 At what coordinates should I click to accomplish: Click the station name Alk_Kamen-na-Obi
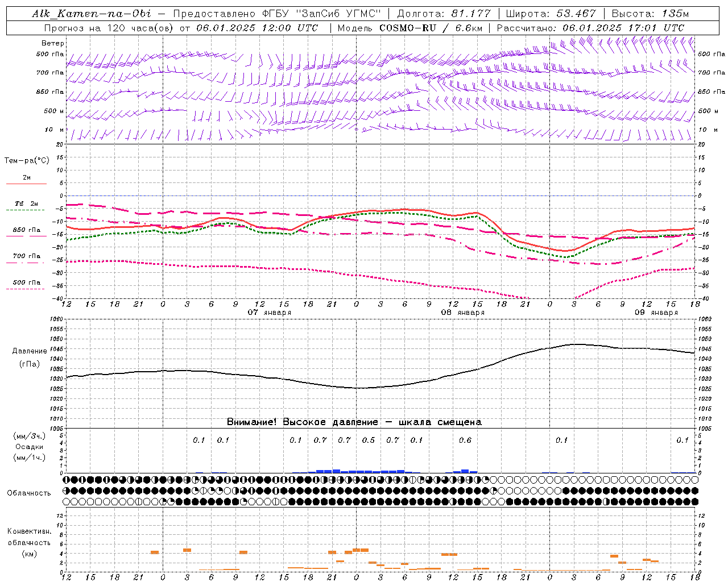point(92,14)
